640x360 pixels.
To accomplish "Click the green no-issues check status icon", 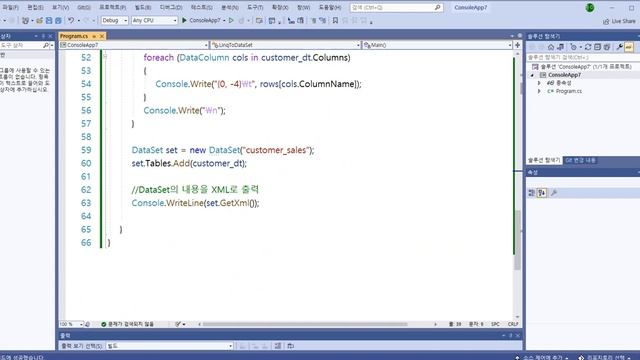I will point(104,324).
